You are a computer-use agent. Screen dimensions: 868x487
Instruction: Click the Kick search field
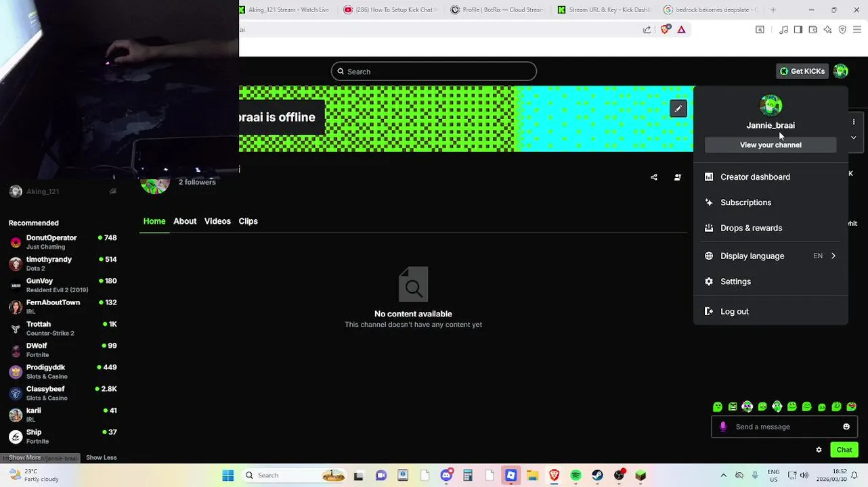click(x=434, y=72)
